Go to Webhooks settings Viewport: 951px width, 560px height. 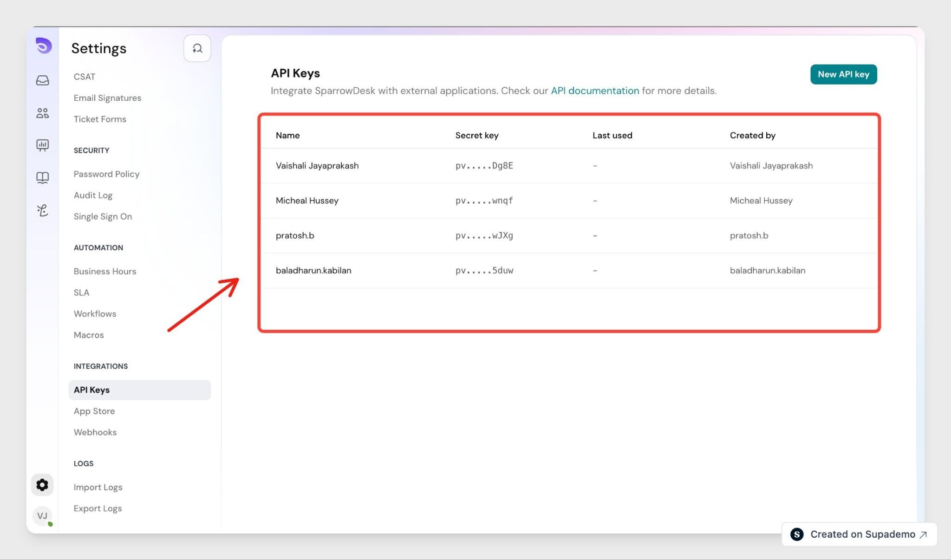[x=95, y=432]
